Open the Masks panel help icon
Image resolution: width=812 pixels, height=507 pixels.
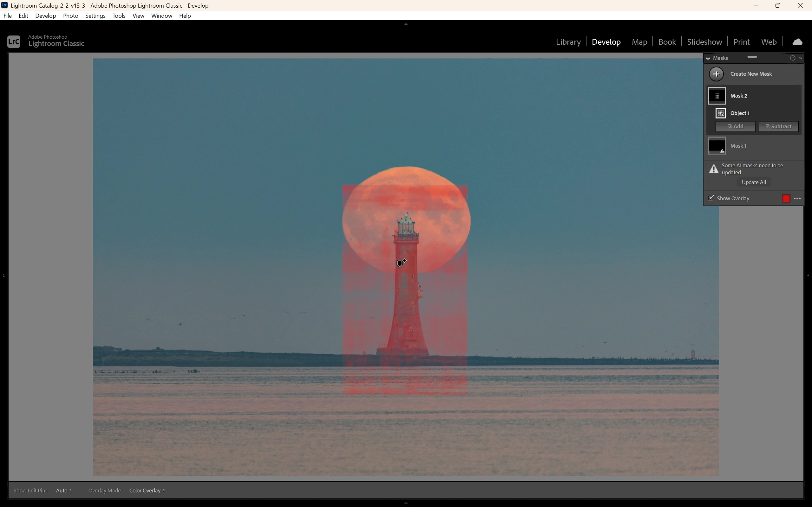point(793,58)
